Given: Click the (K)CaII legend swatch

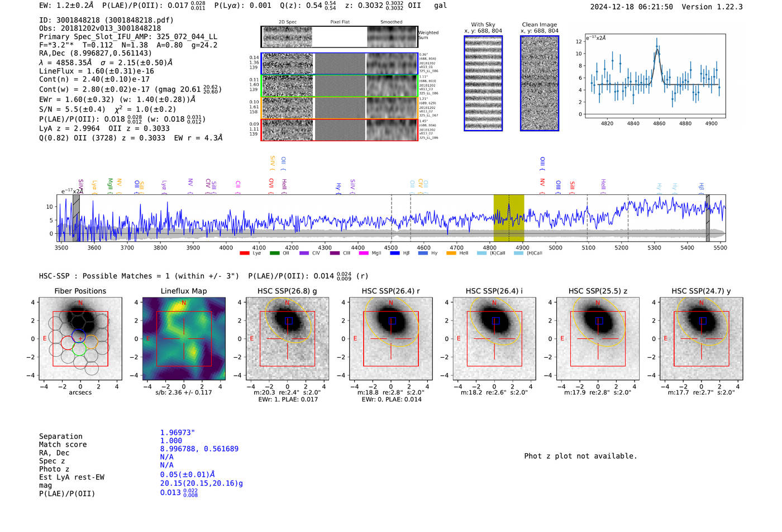Looking at the screenshot, I should (x=481, y=253).
